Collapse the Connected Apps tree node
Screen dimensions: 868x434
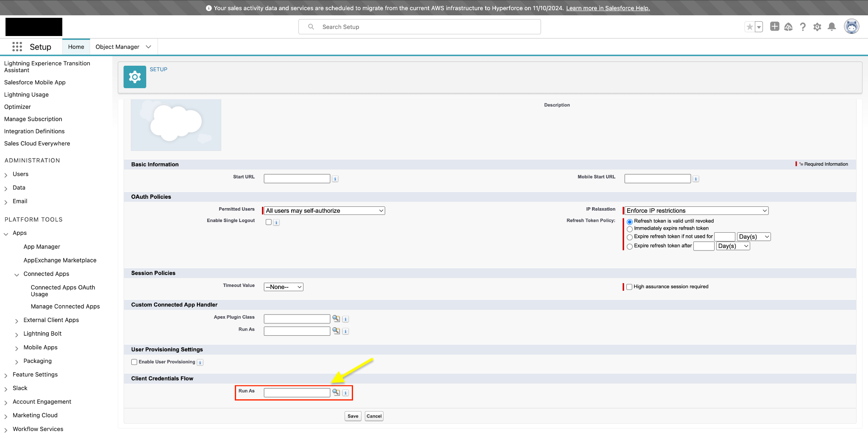point(17,275)
